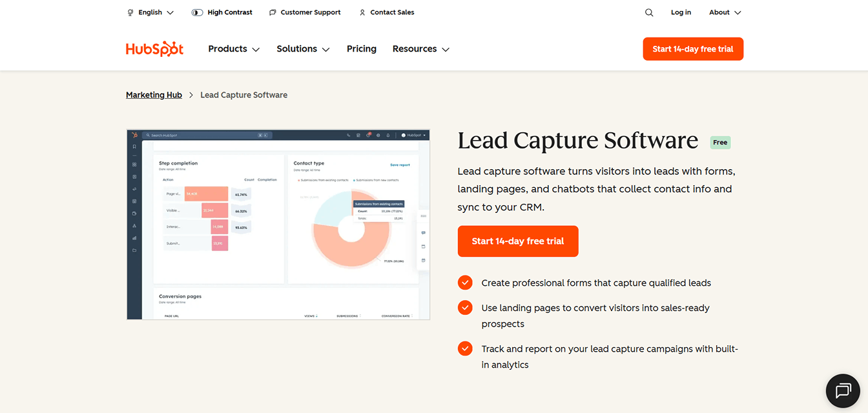Click the Contact Sales person icon
The width and height of the screenshot is (868, 413).
pyautogui.click(x=362, y=12)
